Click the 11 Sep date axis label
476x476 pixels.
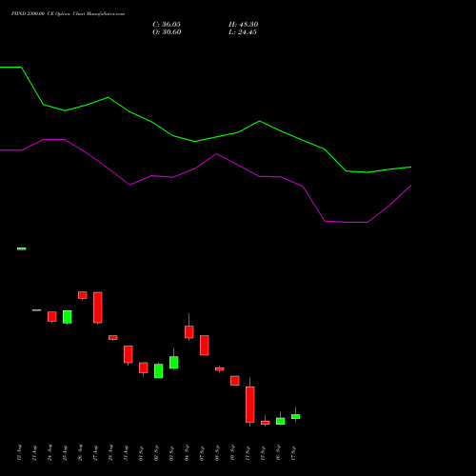248,453
